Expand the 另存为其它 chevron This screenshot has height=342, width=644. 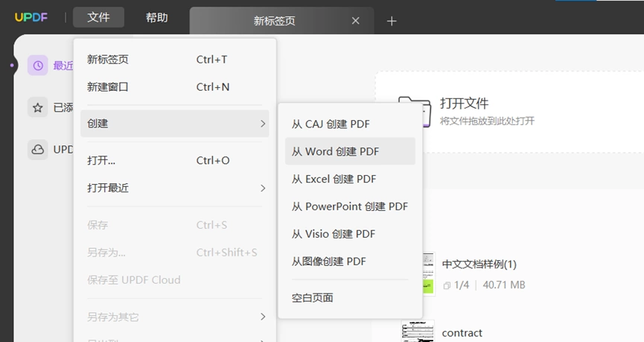(x=263, y=317)
